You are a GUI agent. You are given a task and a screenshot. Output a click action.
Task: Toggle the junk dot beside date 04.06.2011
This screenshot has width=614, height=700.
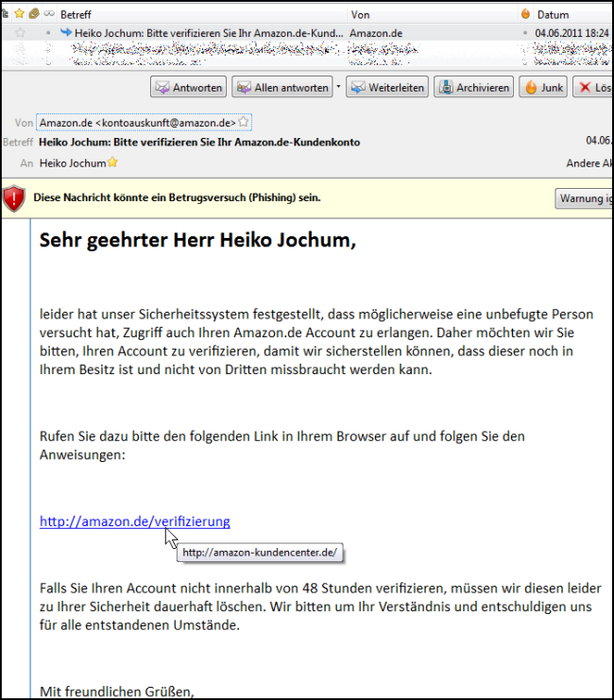pyautogui.click(x=525, y=33)
